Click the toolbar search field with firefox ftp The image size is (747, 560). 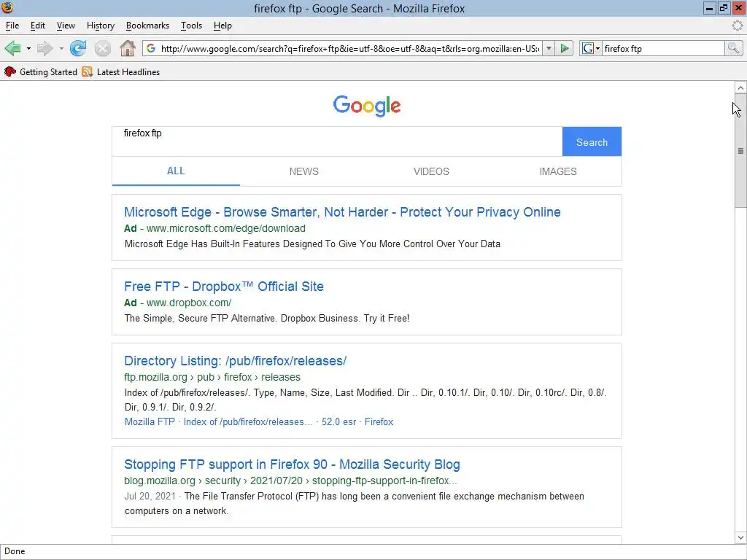(663, 48)
